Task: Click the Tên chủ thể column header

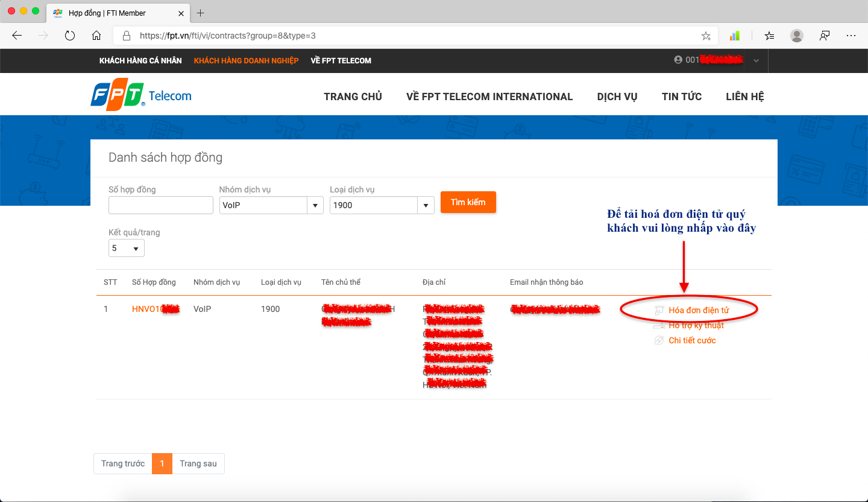Action: pyautogui.click(x=341, y=282)
